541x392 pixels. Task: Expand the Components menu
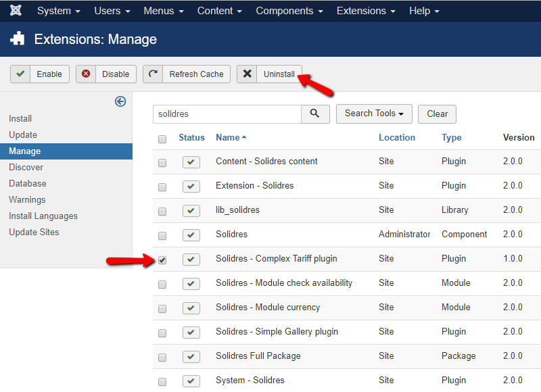pos(289,11)
